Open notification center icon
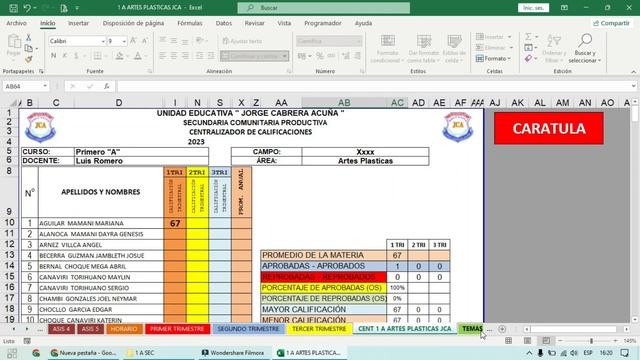Image resolution: width=640 pixels, height=360 pixels. pyautogui.click(x=624, y=353)
